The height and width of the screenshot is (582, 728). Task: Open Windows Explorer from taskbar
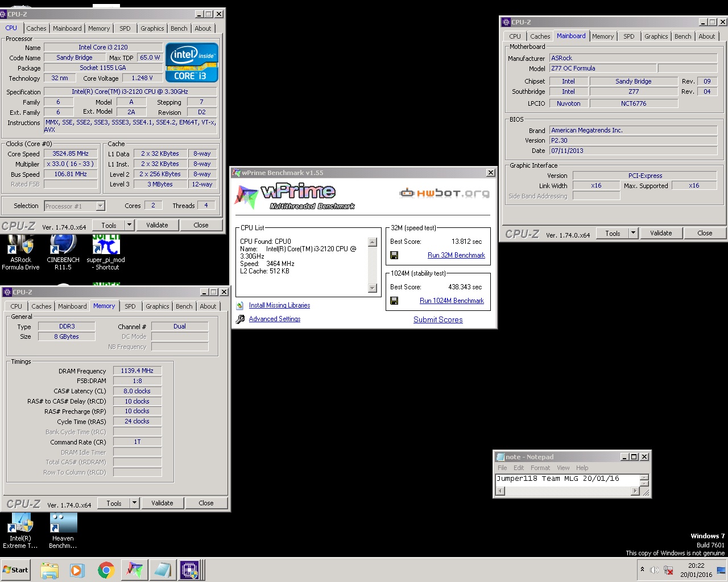click(x=49, y=570)
